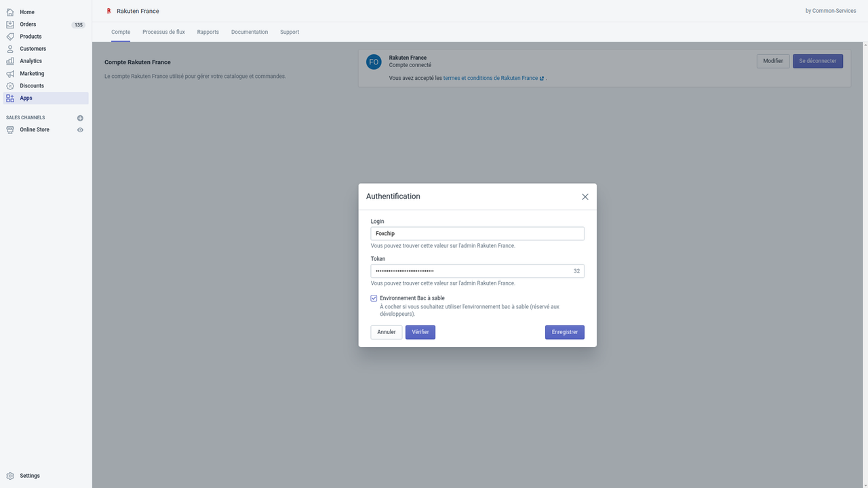Viewport: 868px width, 488px height.
Task: Click the Products tag icon
Action: [x=10, y=37]
